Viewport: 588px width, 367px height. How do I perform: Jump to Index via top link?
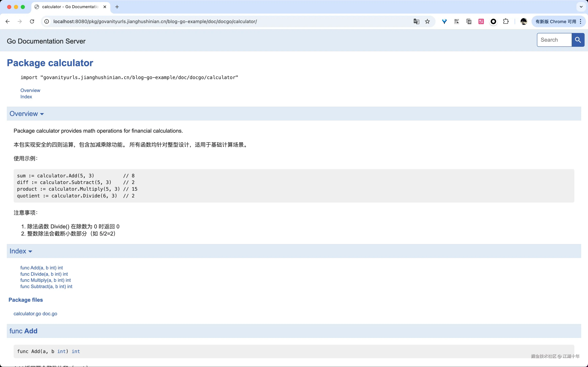pyautogui.click(x=26, y=97)
